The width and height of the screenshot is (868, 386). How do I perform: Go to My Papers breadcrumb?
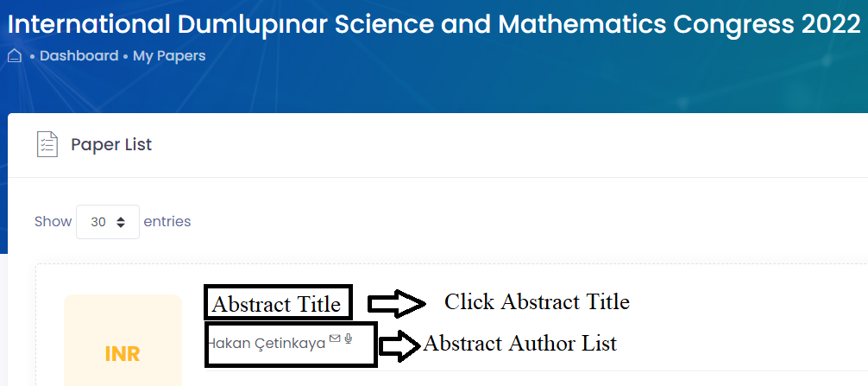pos(169,56)
